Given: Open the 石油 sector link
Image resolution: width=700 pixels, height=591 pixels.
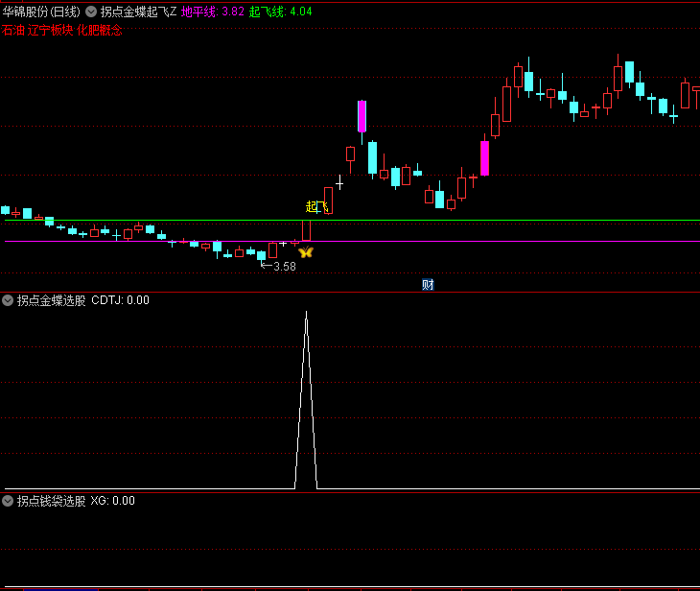Looking at the screenshot, I should coord(13,30).
